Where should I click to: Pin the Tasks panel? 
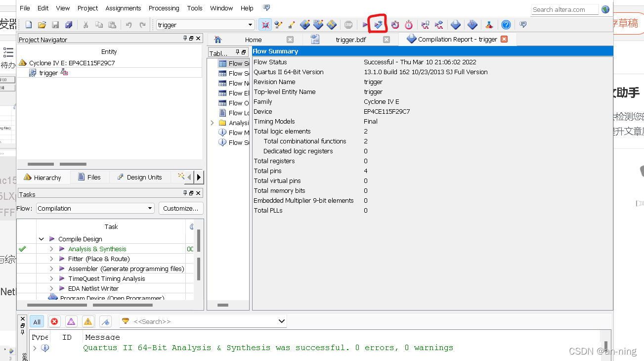(185, 193)
